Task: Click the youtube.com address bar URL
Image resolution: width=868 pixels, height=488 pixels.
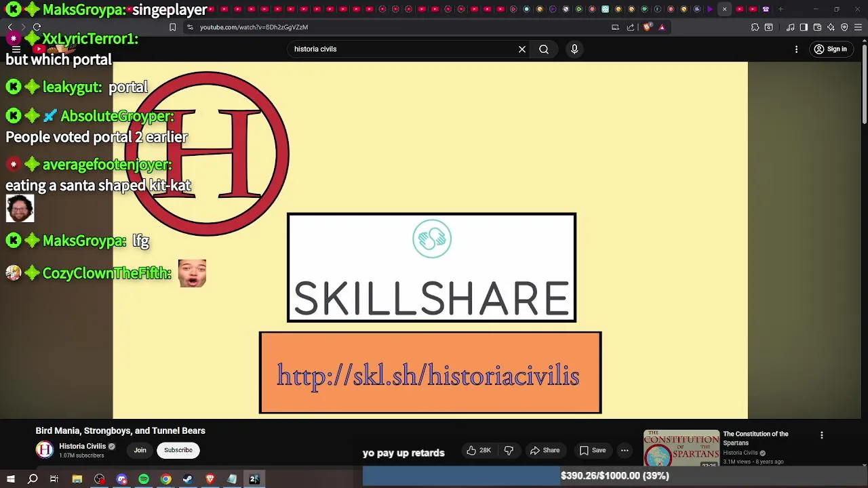Action: click(254, 27)
